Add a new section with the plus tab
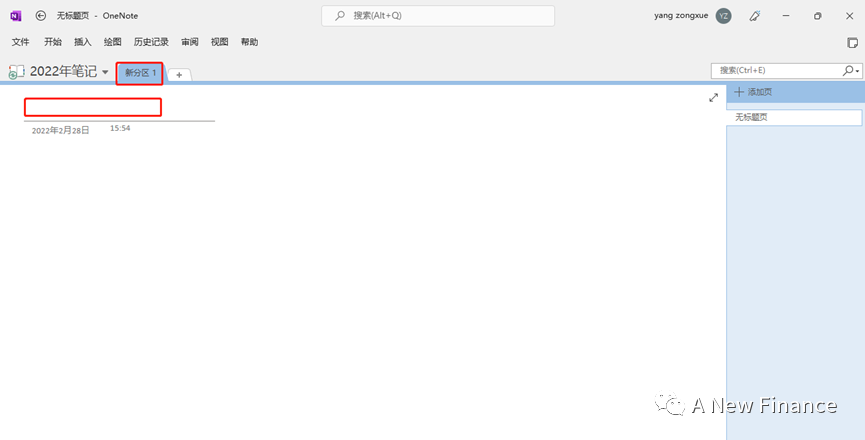The image size is (865, 440). coord(179,75)
